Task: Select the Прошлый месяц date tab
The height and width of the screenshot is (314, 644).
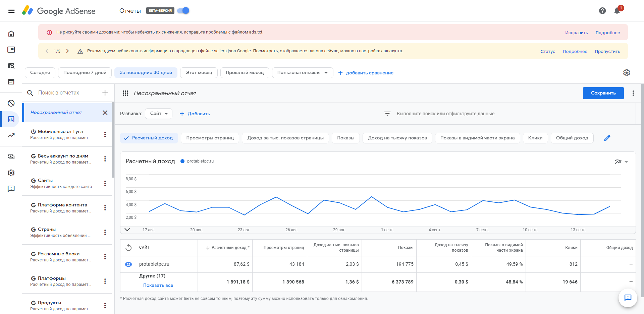Action: 245,73
